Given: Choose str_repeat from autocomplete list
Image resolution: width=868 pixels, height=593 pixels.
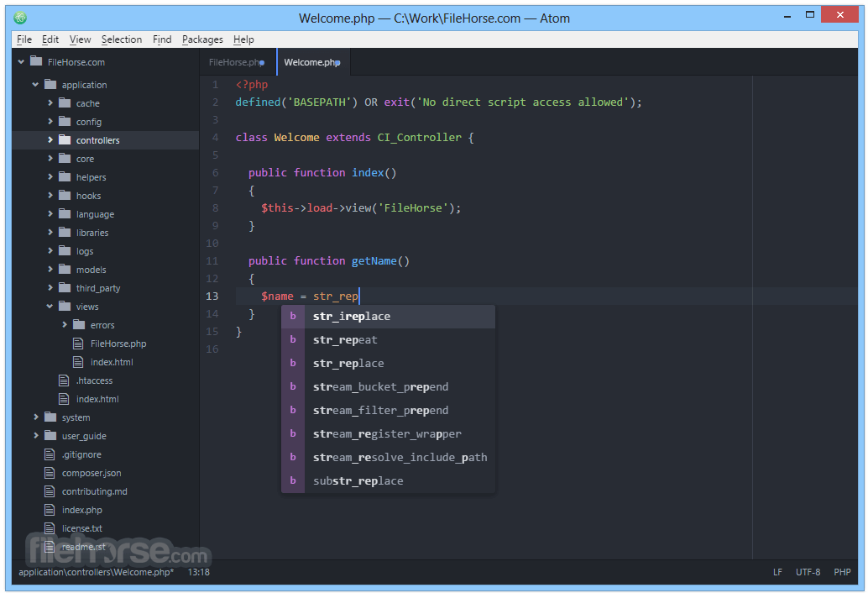Looking at the screenshot, I should (345, 340).
